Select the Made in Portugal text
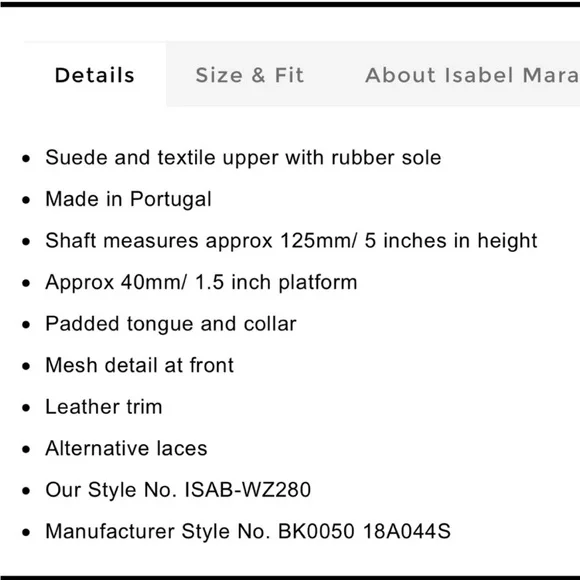 [x=128, y=199]
